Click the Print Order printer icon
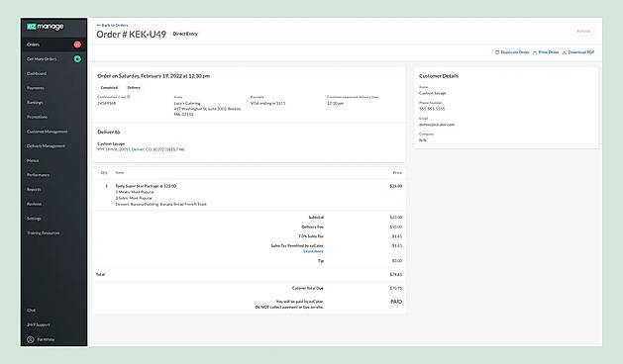 point(535,52)
